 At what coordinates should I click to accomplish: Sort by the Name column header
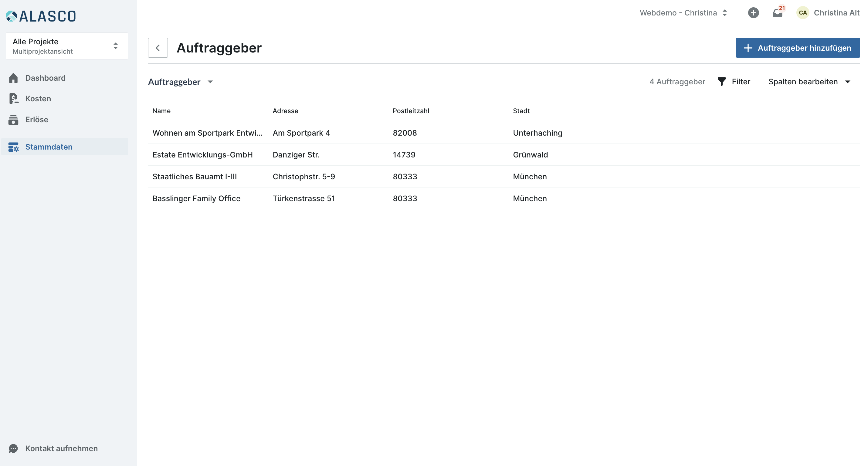pyautogui.click(x=161, y=111)
